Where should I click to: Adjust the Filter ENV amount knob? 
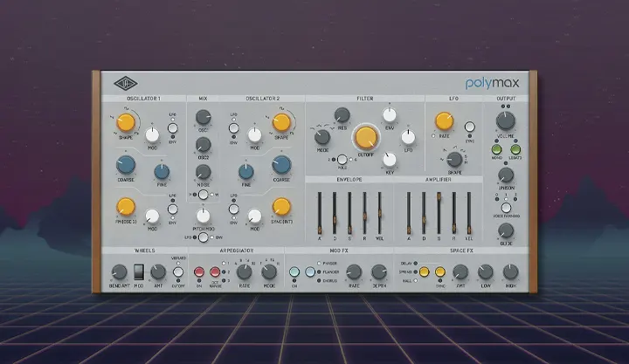(389, 115)
